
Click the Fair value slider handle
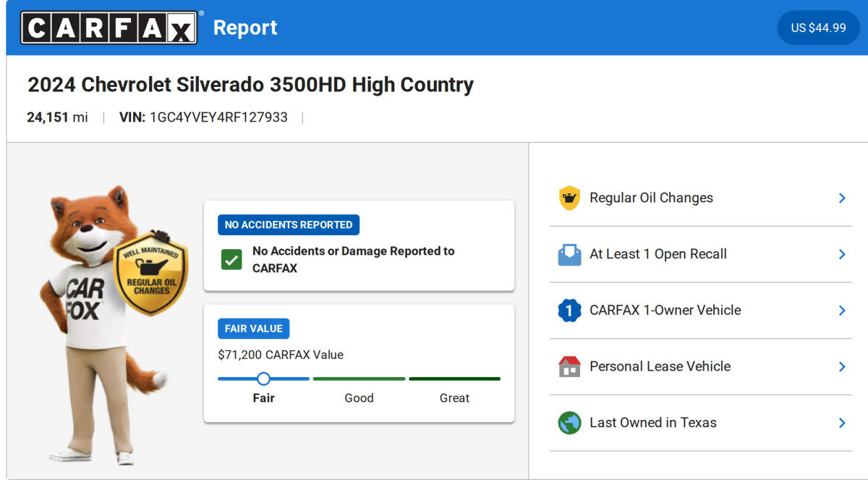pyautogui.click(x=263, y=379)
